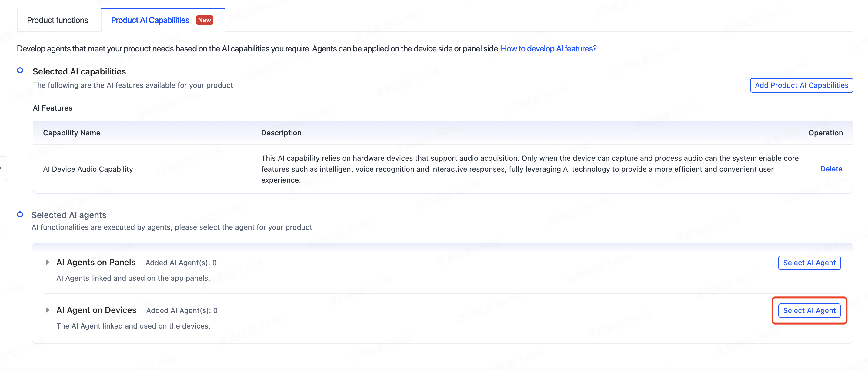The width and height of the screenshot is (868, 370).
Task: Click the Operation column header
Action: 825,133
